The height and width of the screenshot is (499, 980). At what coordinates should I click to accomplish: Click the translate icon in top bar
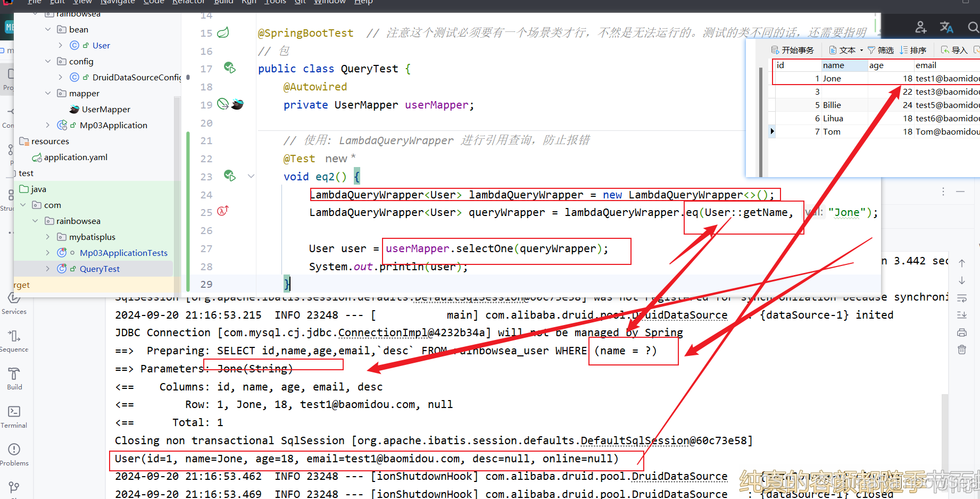946,27
